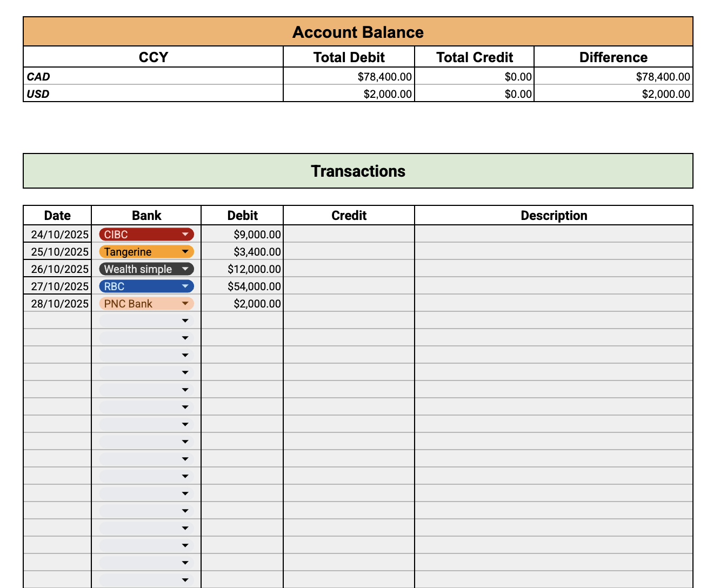Click the Description column header
This screenshot has height=588, width=720.
point(554,215)
